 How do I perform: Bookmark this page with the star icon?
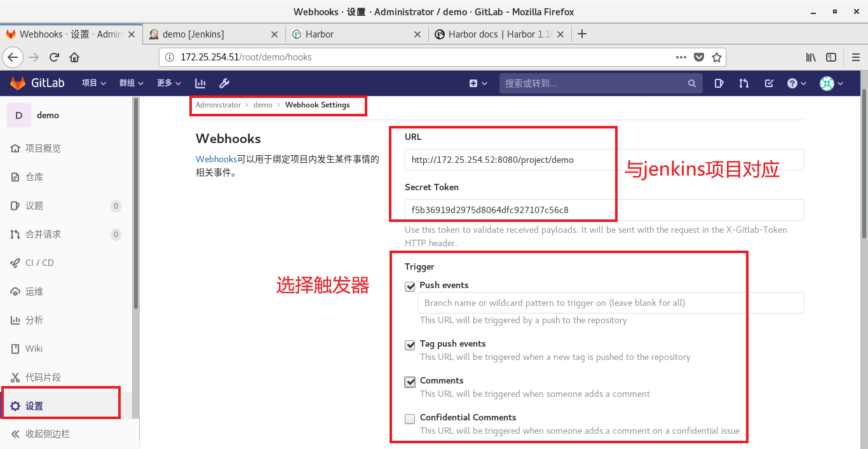pos(717,57)
